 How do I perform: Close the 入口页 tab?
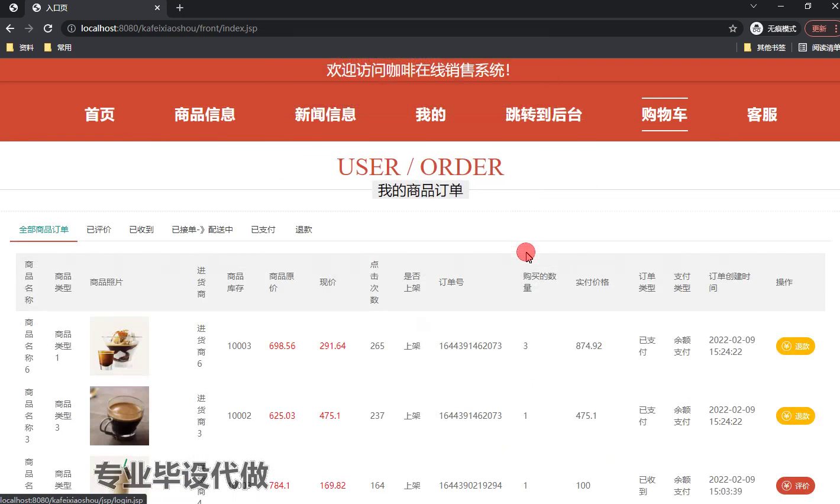[157, 8]
